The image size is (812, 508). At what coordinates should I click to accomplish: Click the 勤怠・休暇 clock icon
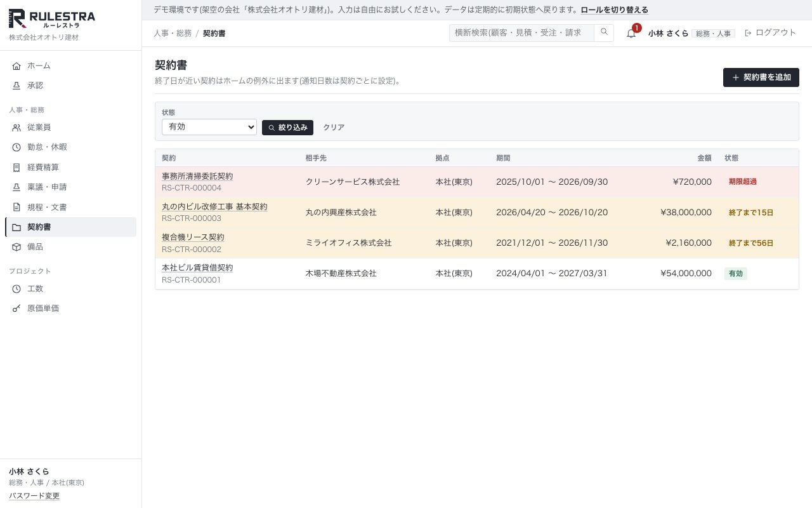(x=16, y=147)
